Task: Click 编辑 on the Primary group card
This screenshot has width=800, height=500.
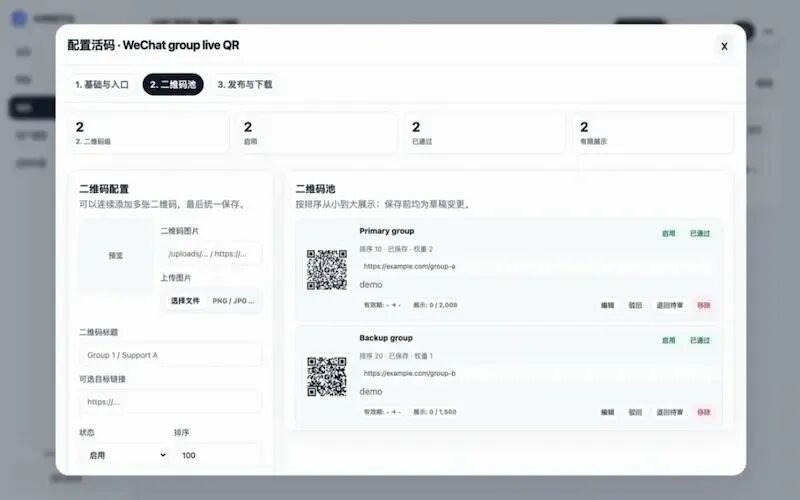Action: (607, 305)
